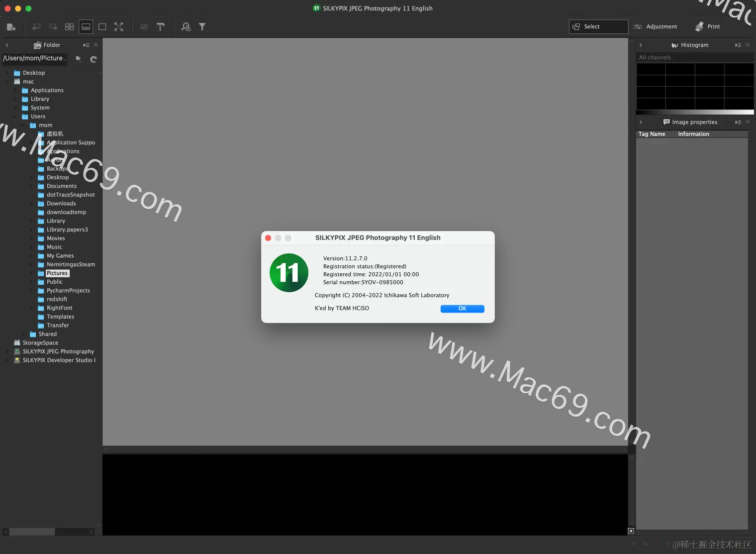The height and width of the screenshot is (554, 756).
Task: Click the mark/checkbox image toolbar icon
Action: (144, 27)
